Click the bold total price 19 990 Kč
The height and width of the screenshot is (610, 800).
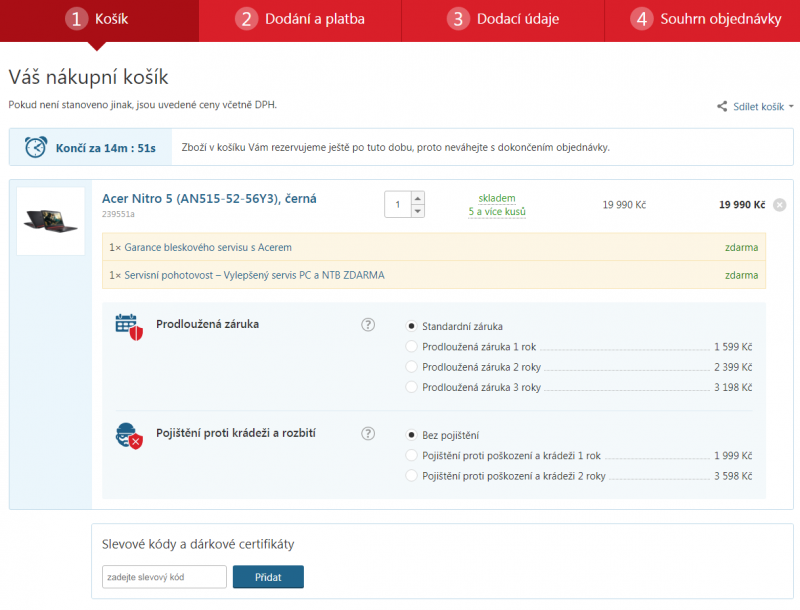tap(742, 205)
